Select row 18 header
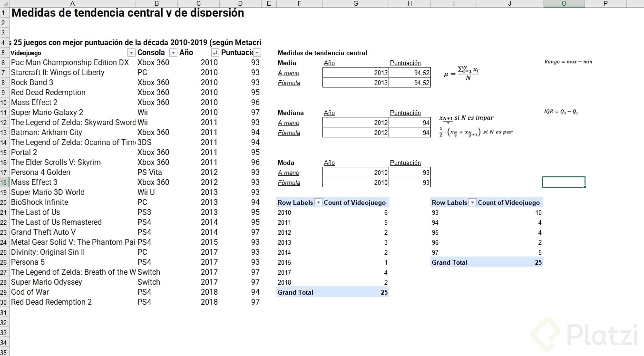644x356 pixels. coord(4,182)
